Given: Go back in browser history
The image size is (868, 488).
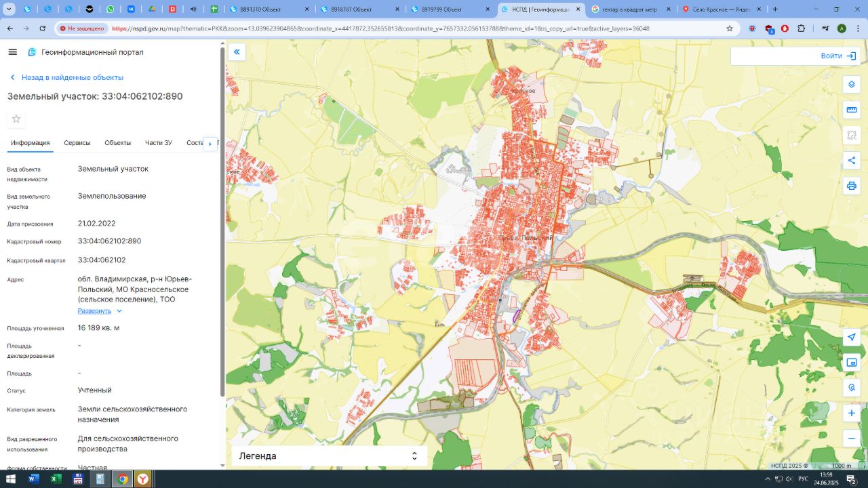Looking at the screenshot, I should (x=10, y=28).
